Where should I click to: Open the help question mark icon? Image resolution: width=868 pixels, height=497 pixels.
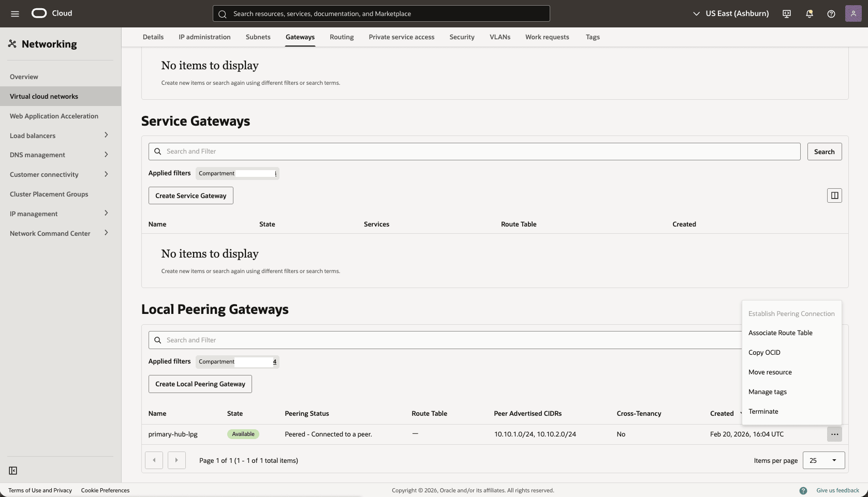point(832,14)
